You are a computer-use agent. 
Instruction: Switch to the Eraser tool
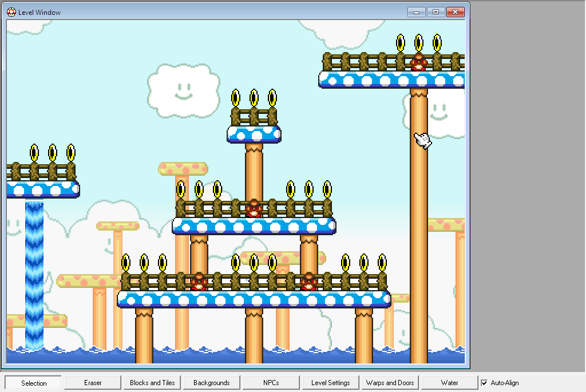point(93,383)
